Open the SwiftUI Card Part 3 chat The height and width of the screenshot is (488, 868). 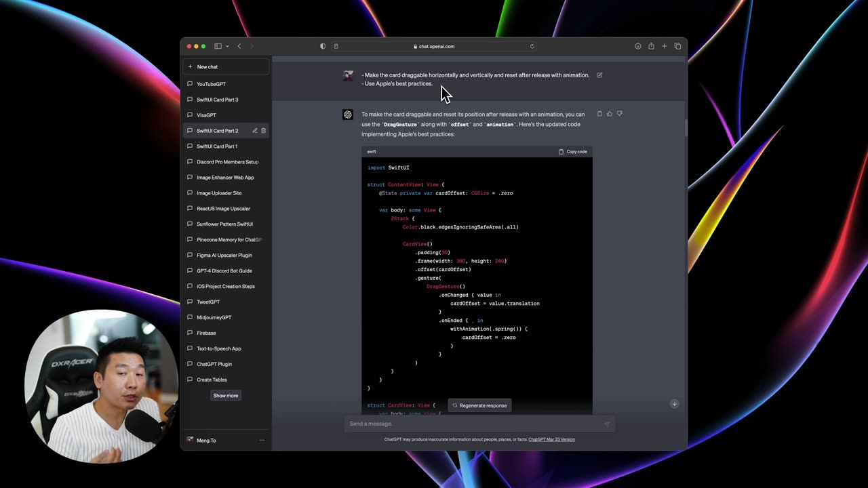pyautogui.click(x=226, y=100)
